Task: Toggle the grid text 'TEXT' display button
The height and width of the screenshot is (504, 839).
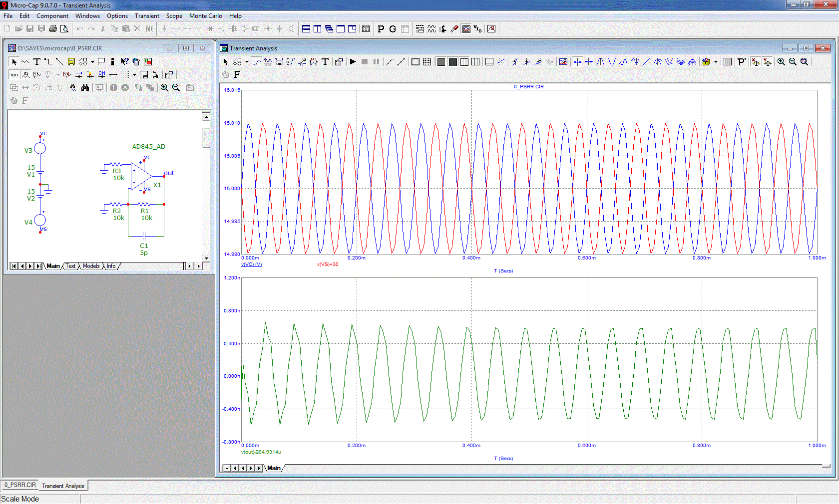Action: point(14,75)
